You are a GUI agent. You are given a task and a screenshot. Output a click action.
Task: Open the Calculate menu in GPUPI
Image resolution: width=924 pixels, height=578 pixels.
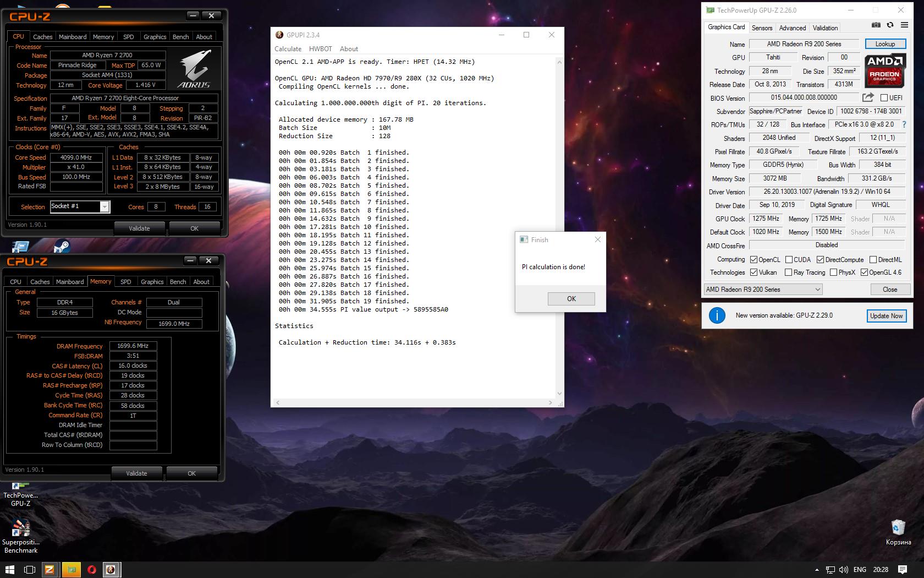point(288,49)
